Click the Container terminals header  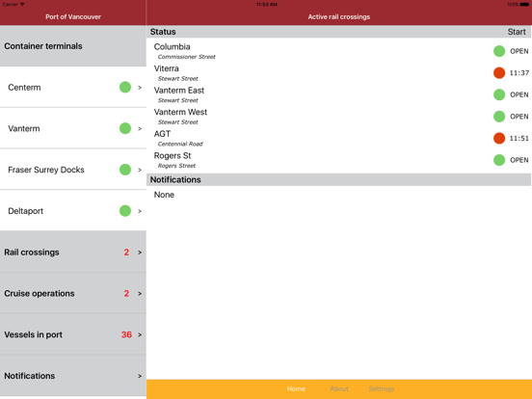[x=73, y=46]
